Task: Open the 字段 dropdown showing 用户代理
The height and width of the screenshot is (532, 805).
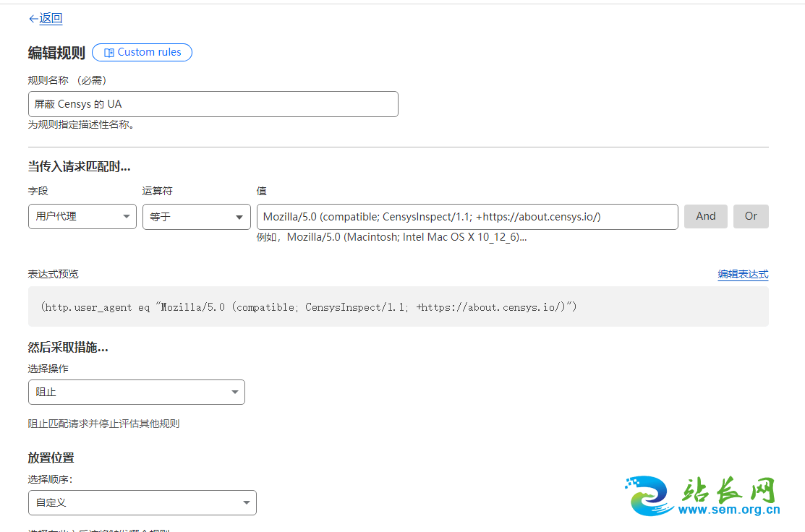Action: click(82, 217)
